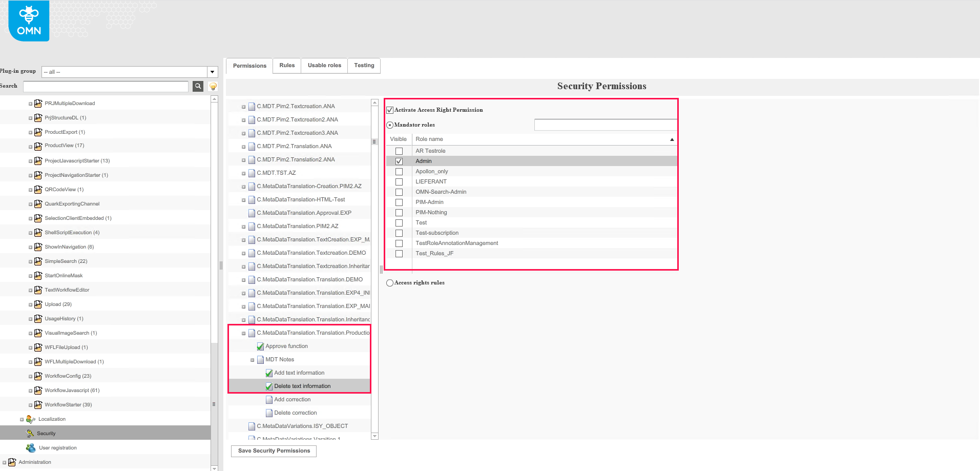This screenshot has width=980, height=471.
Task: Click the Localization globe icon
Action: [x=31, y=419]
